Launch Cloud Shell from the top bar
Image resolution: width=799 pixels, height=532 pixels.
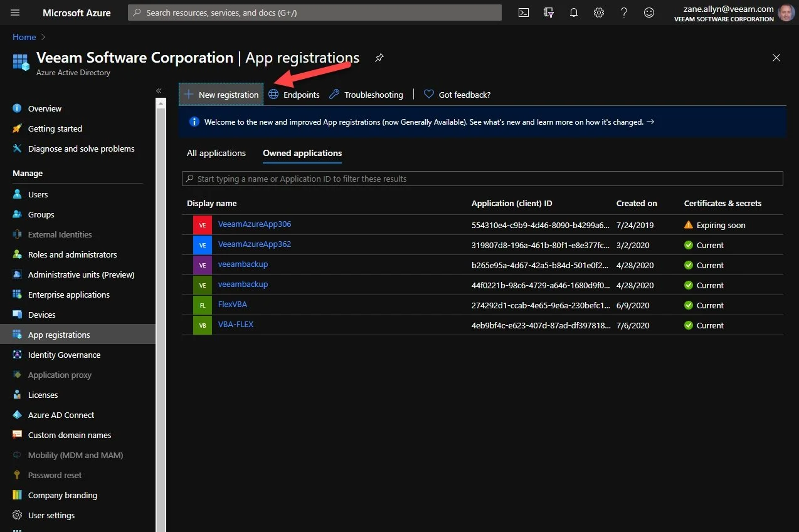tap(524, 13)
